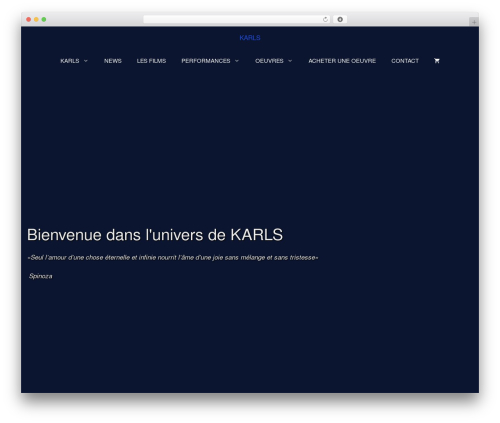500x423 pixels.
Task: Maximize the window with green button
Action: (44, 19)
